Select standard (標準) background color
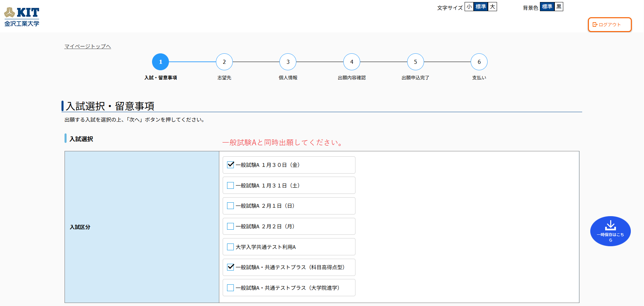 (x=547, y=7)
